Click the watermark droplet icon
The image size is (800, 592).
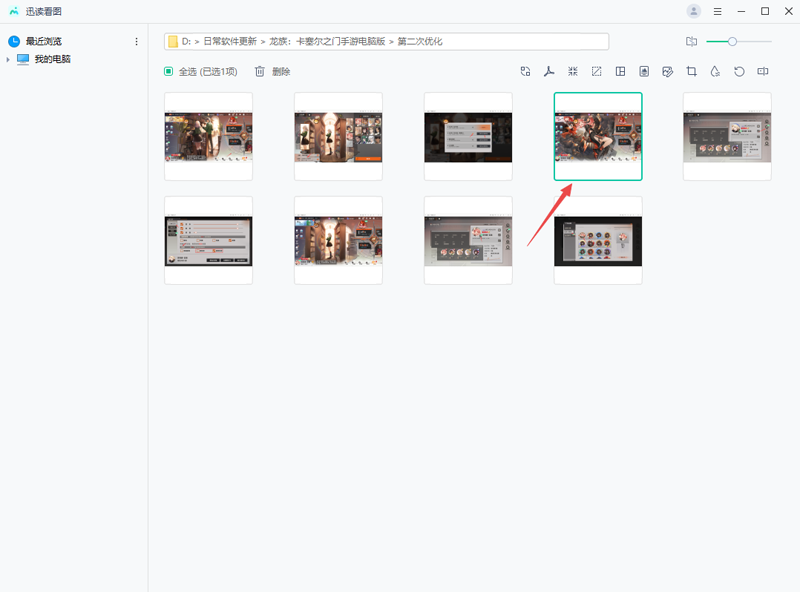[715, 72]
